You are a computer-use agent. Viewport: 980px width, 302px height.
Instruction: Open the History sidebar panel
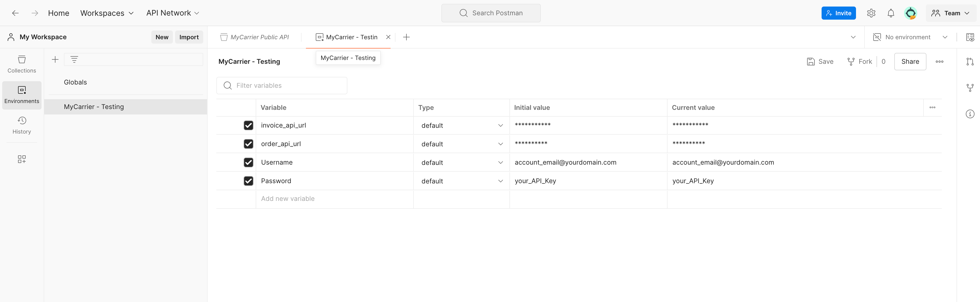[22, 125]
